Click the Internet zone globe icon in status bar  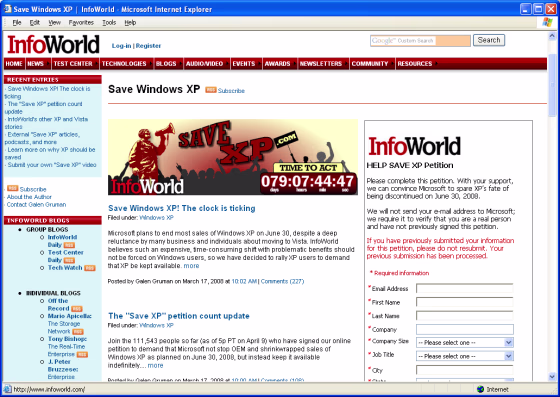coord(480,389)
